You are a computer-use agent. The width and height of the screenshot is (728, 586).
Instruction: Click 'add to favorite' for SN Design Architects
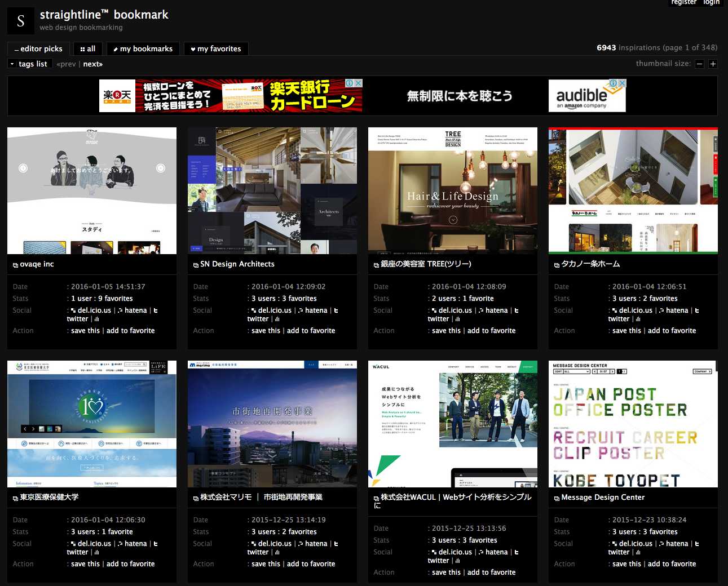[x=311, y=331]
